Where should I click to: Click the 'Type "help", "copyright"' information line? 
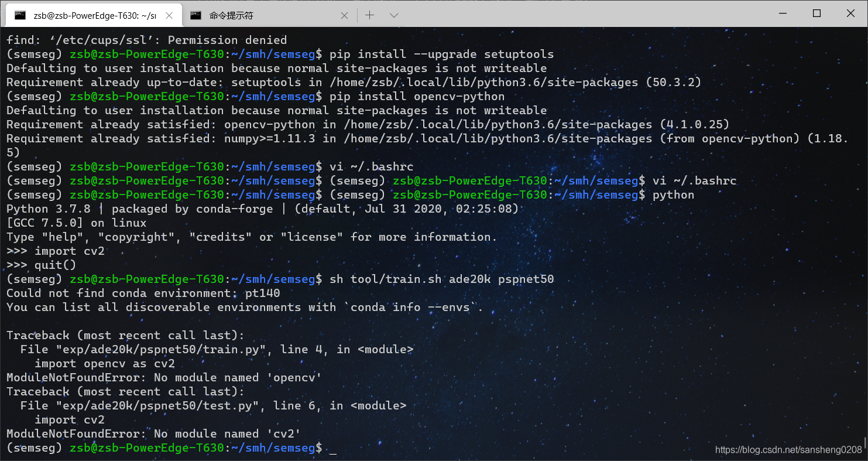point(252,237)
